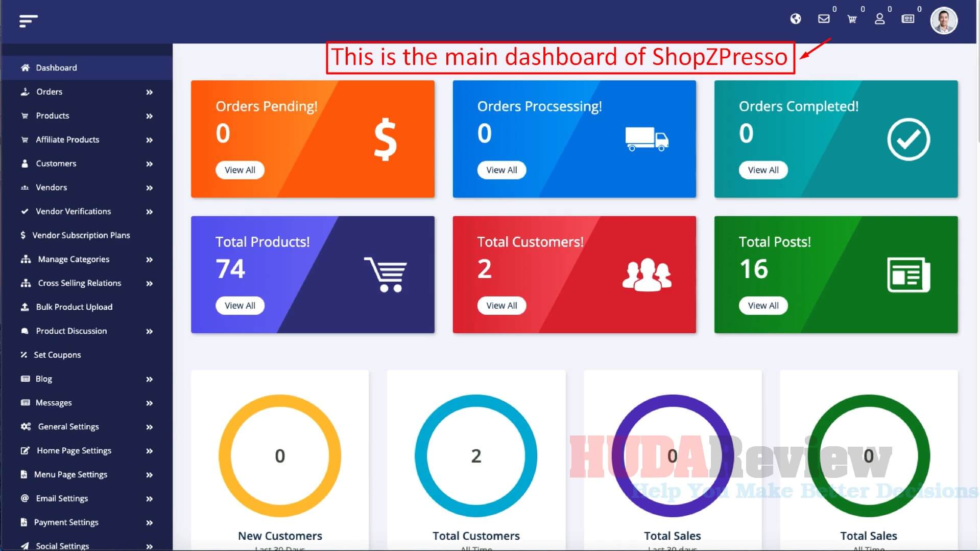The image size is (980, 551).
Task: Open the newspaper icon in top header
Action: click(x=907, y=19)
